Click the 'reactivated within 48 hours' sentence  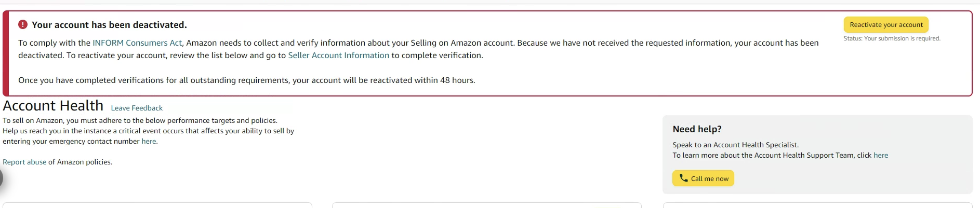(247, 80)
